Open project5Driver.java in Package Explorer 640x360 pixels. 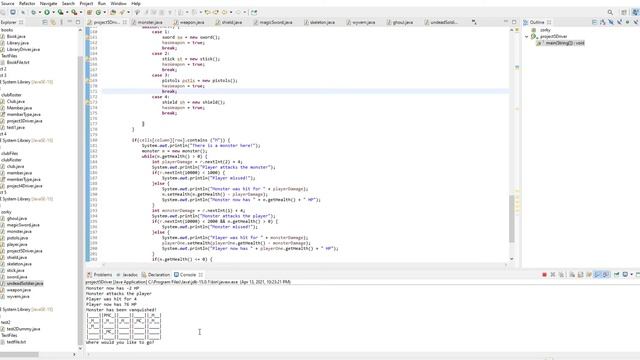pyautogui.click(x=24, y=251)
